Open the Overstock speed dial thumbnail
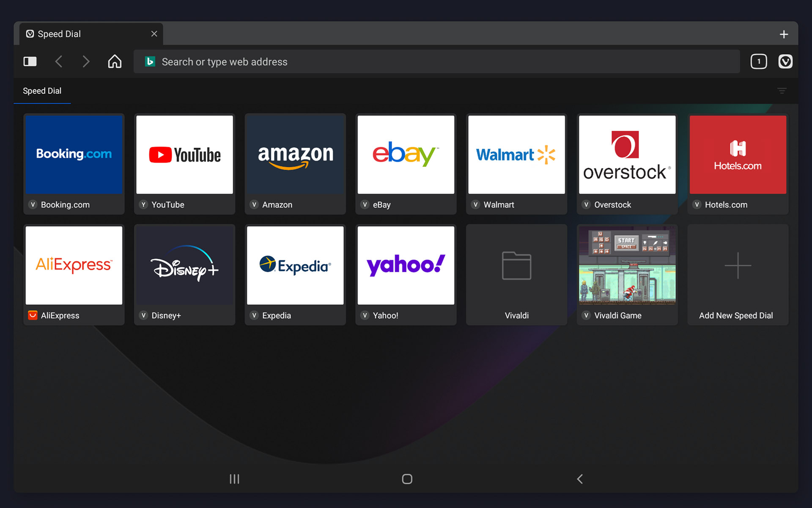 tap(627, 155)
